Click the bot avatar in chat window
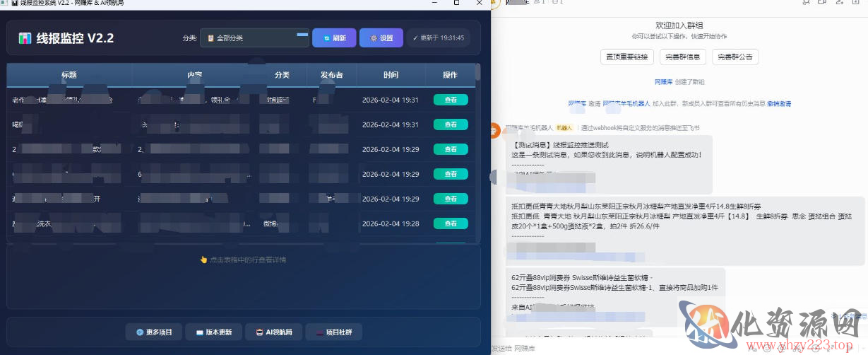Screen dimensions: 868x355 [x=496, y=130]
